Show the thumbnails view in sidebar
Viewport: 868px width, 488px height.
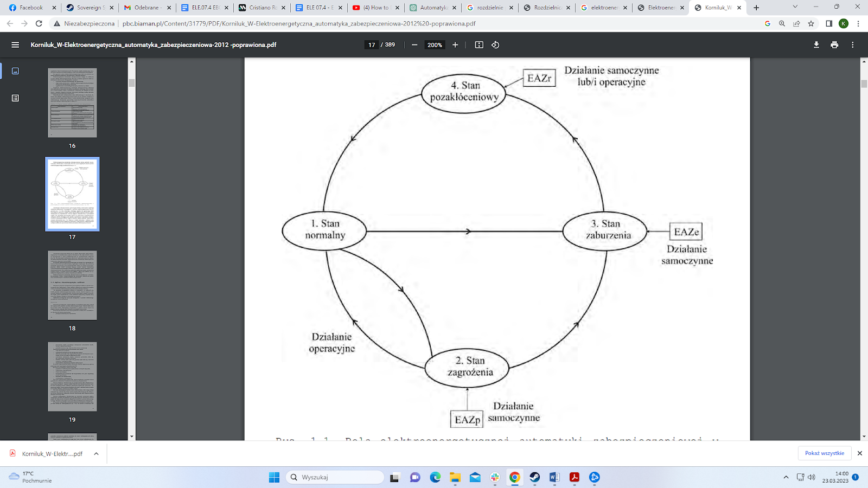tap(15, 71)
